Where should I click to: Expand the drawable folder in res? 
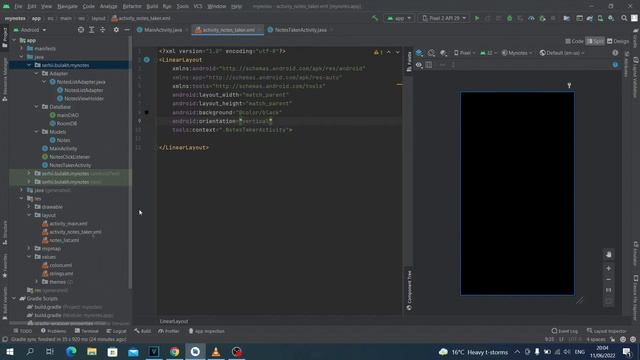pyautogui.click(x=29, y=207)
